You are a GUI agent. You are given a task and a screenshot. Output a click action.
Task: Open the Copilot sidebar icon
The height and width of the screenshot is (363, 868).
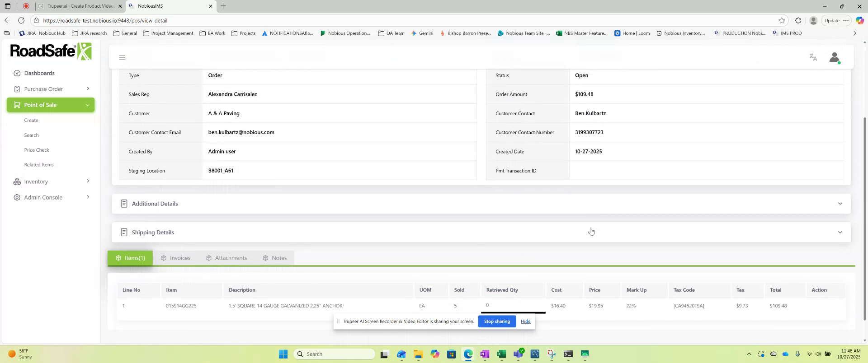[x=859, y=20]
